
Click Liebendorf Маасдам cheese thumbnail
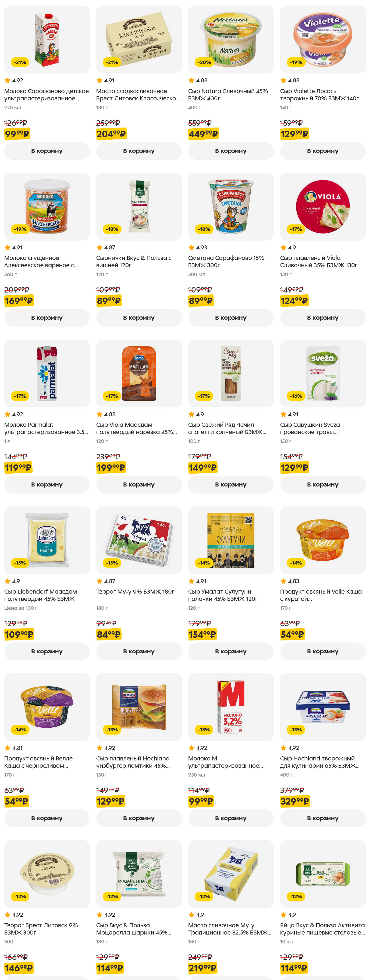tap(47, 540)
